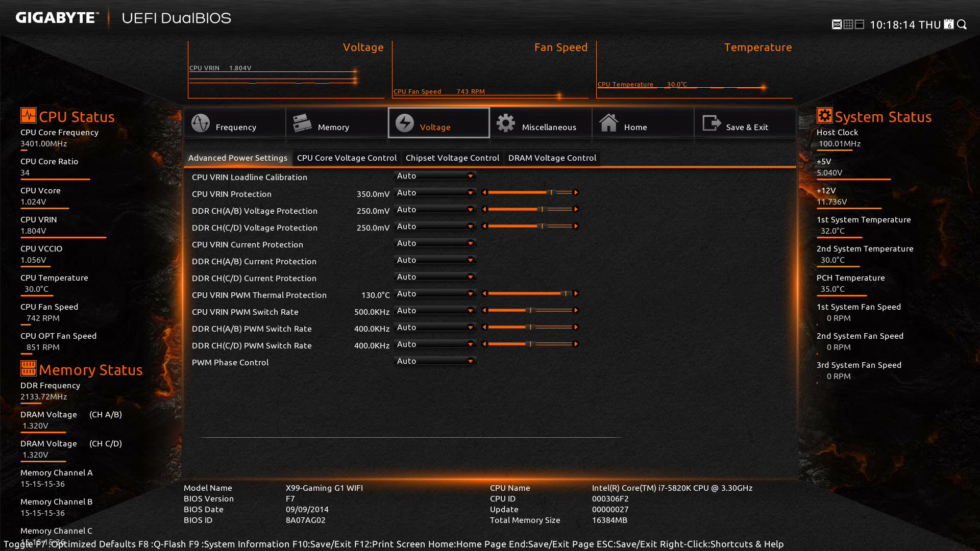The image size is (980, 551).
Task: Click the CPU VRIN Protection slider track
Action: point(530,192)
